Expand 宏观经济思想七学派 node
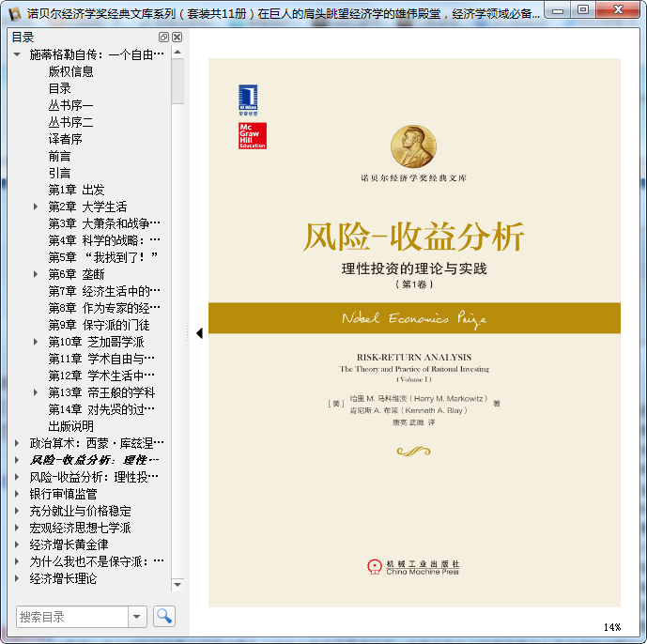Image resolution: width=647 pixels, height=644 pixels. (17, 528)
